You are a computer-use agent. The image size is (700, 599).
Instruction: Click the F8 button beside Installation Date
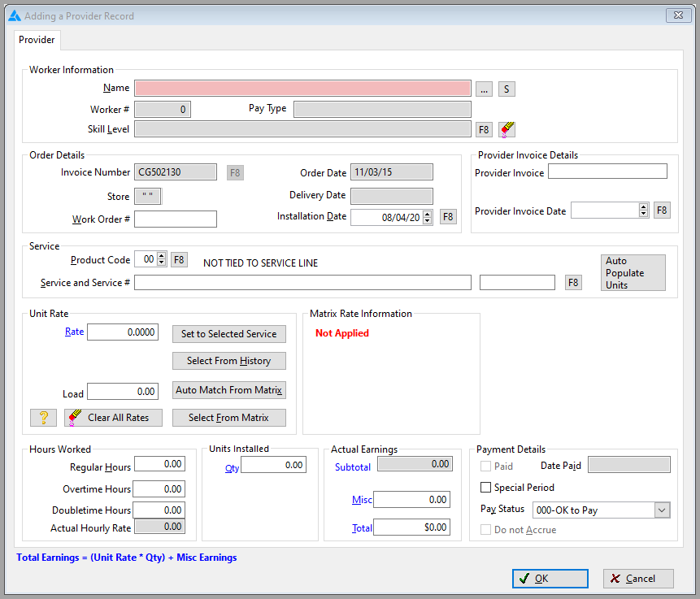(x=448, y=217)
